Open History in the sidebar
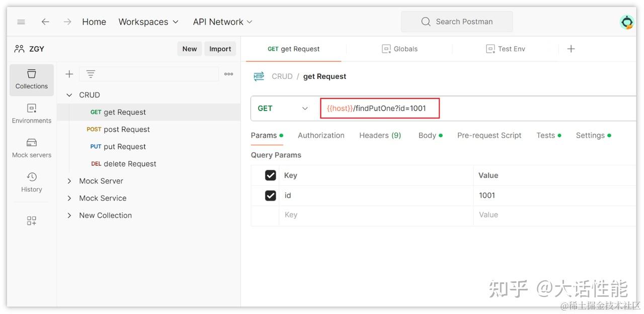Image resolution: width=644 pixels, height=314 pixels. coord(32,182)
